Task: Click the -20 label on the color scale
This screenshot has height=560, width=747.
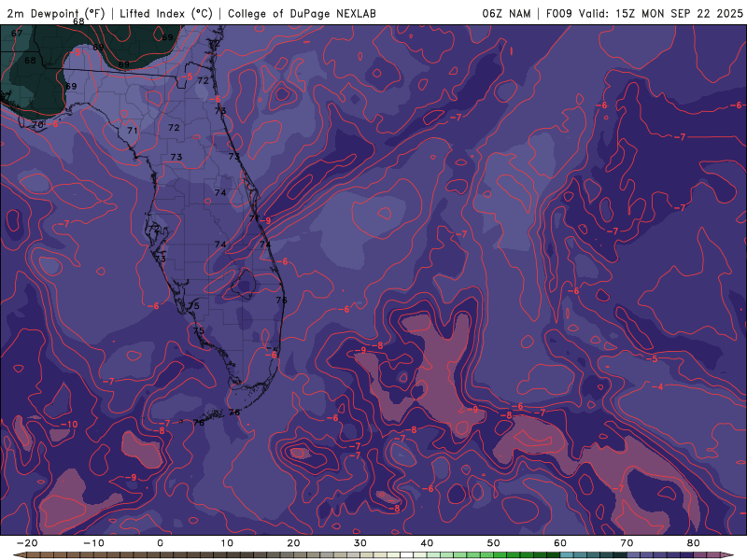Action: [27, 543]
